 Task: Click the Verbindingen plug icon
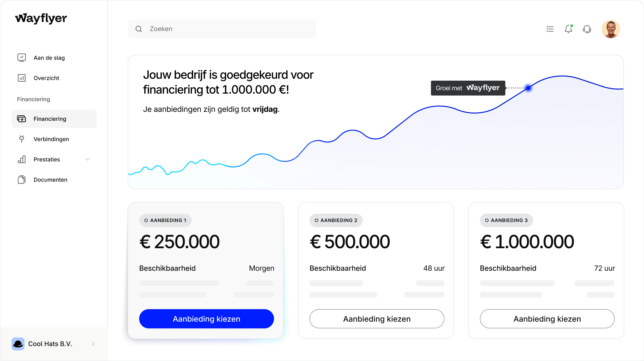[x=22, y=139]
